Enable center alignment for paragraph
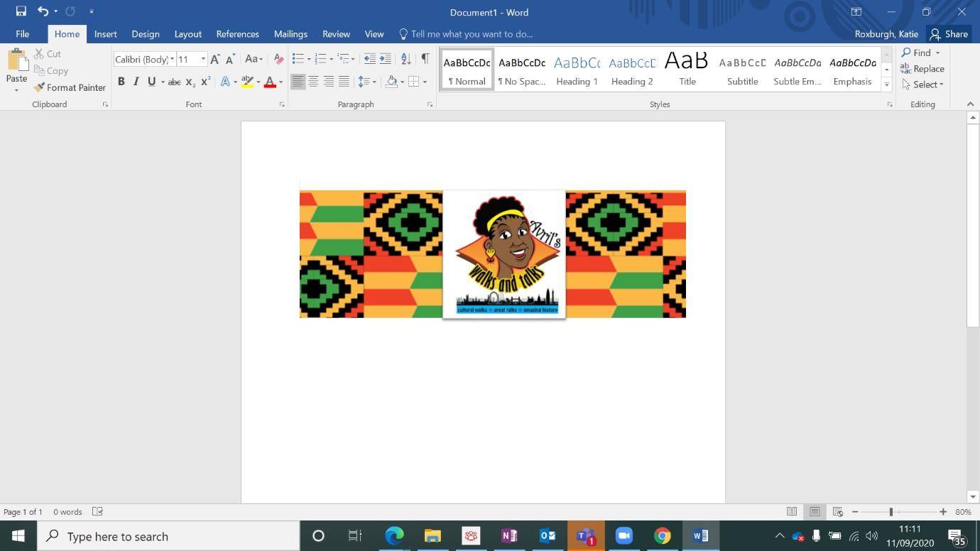The image size is (980, 551). point(313,82)
